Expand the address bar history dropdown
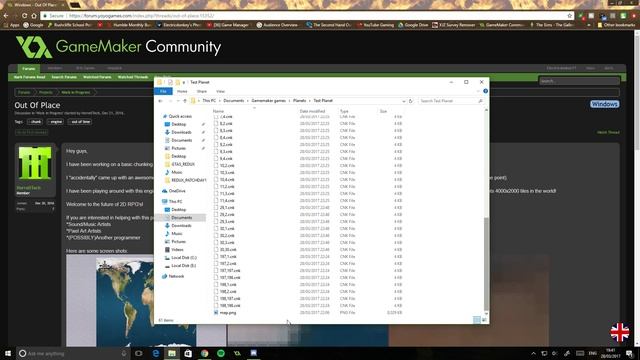Screen dimensions: 640x360 (404, 101)
